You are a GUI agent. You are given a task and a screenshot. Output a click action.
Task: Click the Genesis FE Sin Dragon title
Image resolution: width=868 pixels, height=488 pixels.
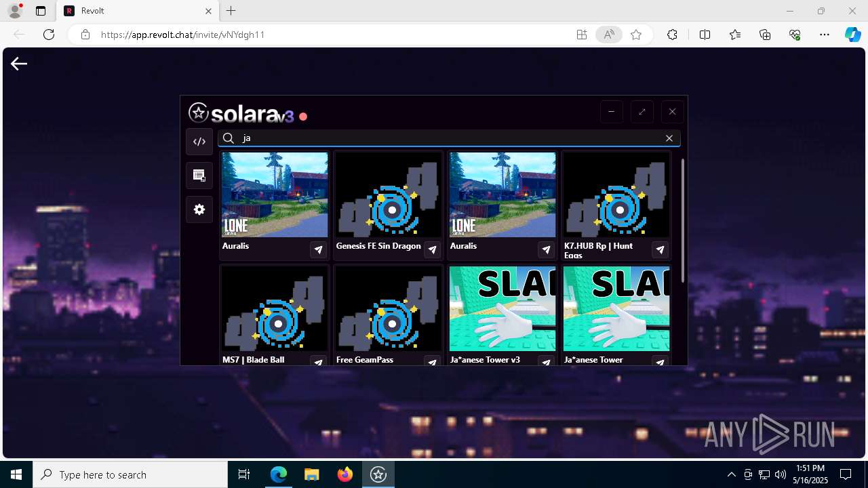coord(378,246)
